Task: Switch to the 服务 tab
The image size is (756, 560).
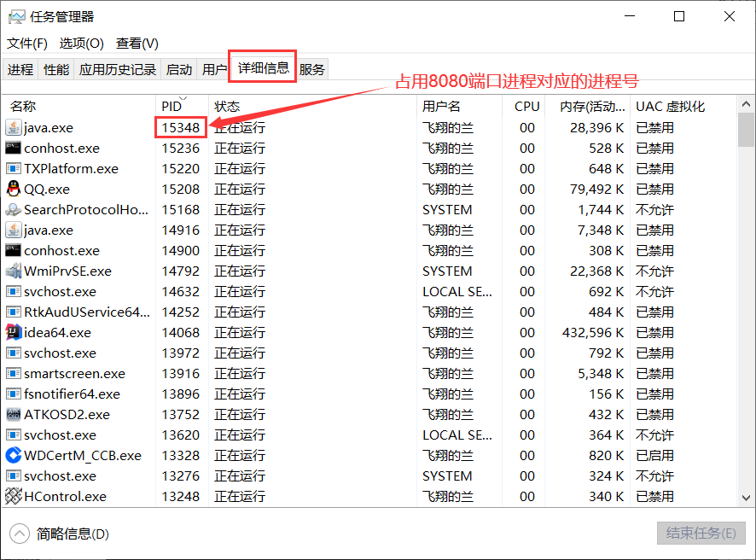Action: click(x=312, y=69)
